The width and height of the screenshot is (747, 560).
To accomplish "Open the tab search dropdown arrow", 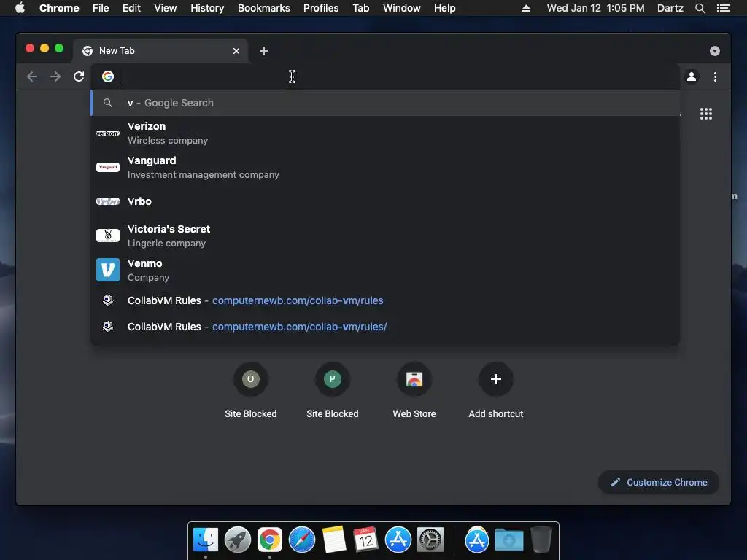I will point(715,51).
